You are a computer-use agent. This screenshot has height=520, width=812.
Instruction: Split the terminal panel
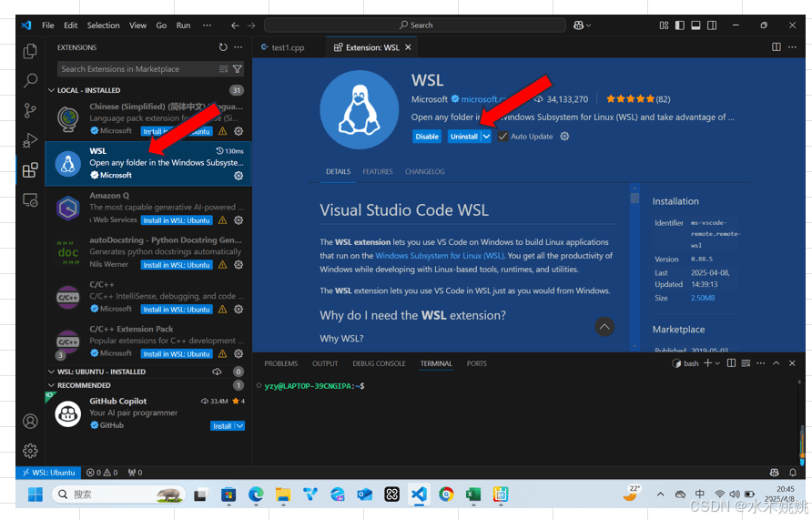pyautogui.click(x=731, y=363)
